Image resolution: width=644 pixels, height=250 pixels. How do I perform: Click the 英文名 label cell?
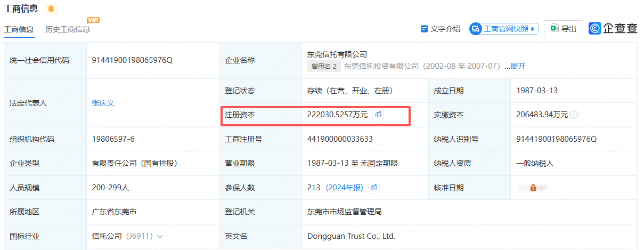[260, 236]
